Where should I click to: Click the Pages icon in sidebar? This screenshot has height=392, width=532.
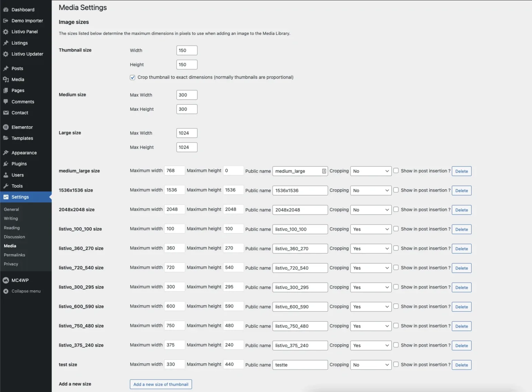point(6,91)
